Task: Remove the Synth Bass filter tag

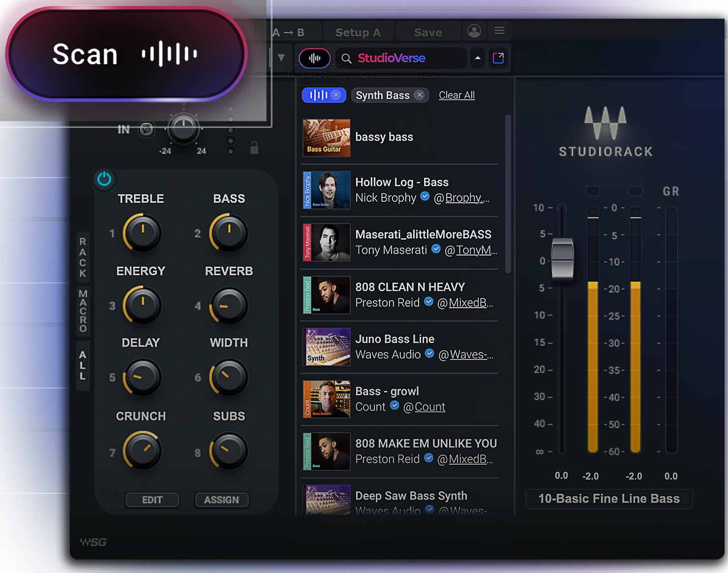Action: click(x=419, y=95)
